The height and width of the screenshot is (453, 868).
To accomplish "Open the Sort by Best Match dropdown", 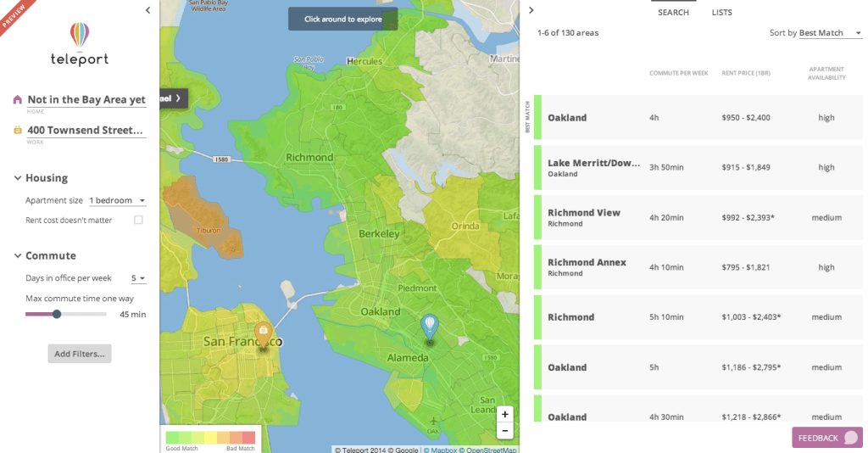I will click(x=831, y=33).
